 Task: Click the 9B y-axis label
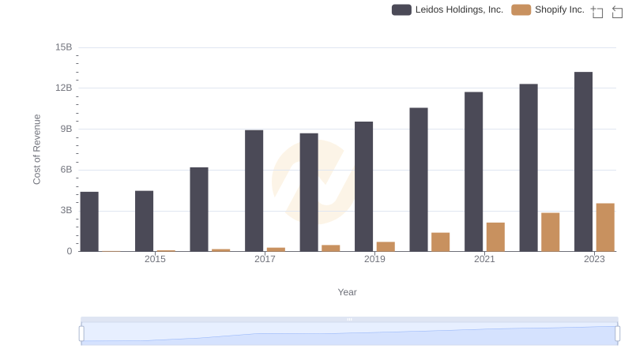[66, 129]
